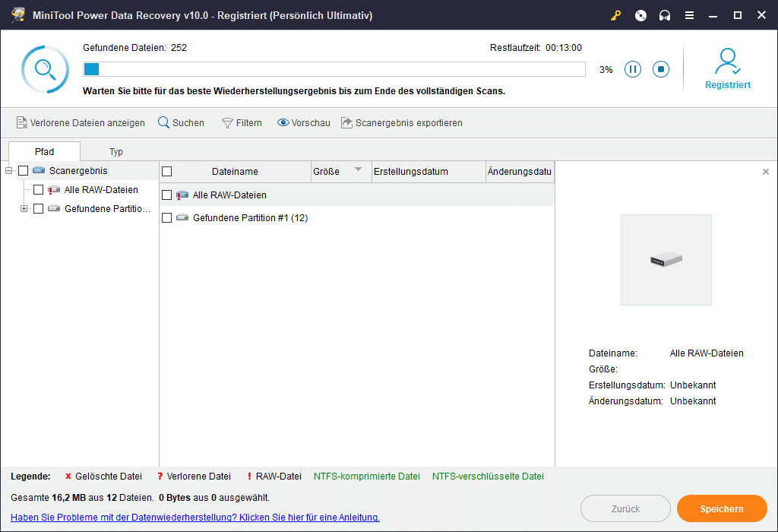Collapse the Scanergebnis tree root
This screenshot has height=532, width=778.
click(8, 171)
